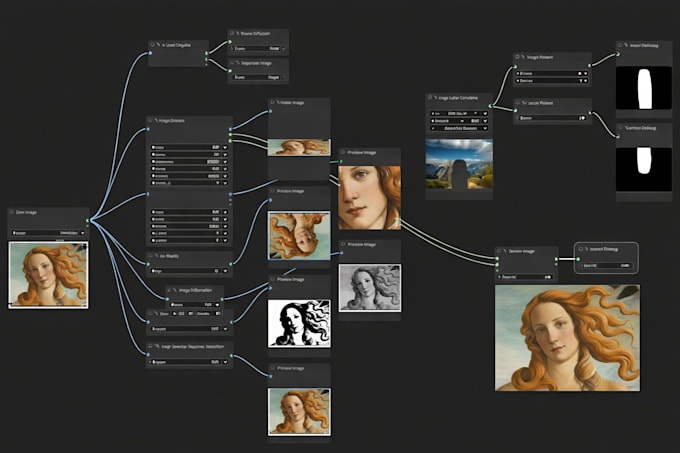Screen dimensions: 680x453
Task: Open the dropdown arrow in Image Information node
Action: tap(217, 305)
